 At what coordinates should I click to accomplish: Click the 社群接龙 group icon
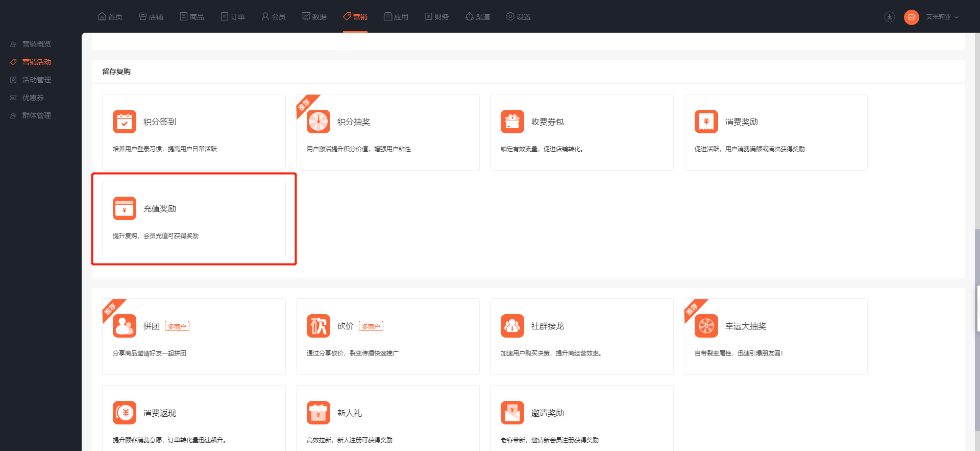tap(512, 326)
